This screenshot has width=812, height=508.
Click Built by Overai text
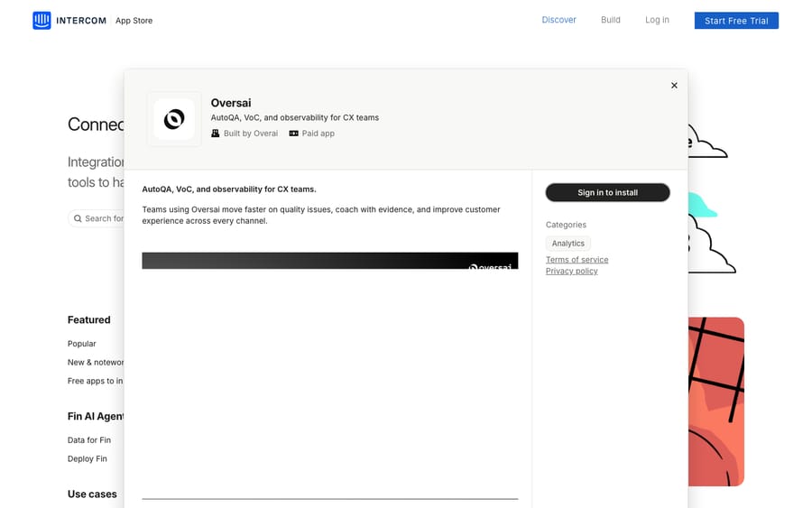click(251, 134)
